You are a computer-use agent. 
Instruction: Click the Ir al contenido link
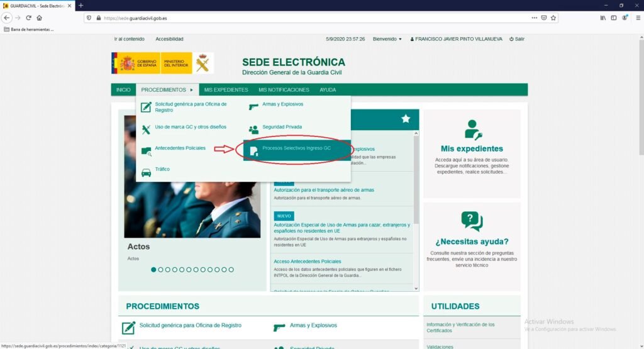coord(130,39)
